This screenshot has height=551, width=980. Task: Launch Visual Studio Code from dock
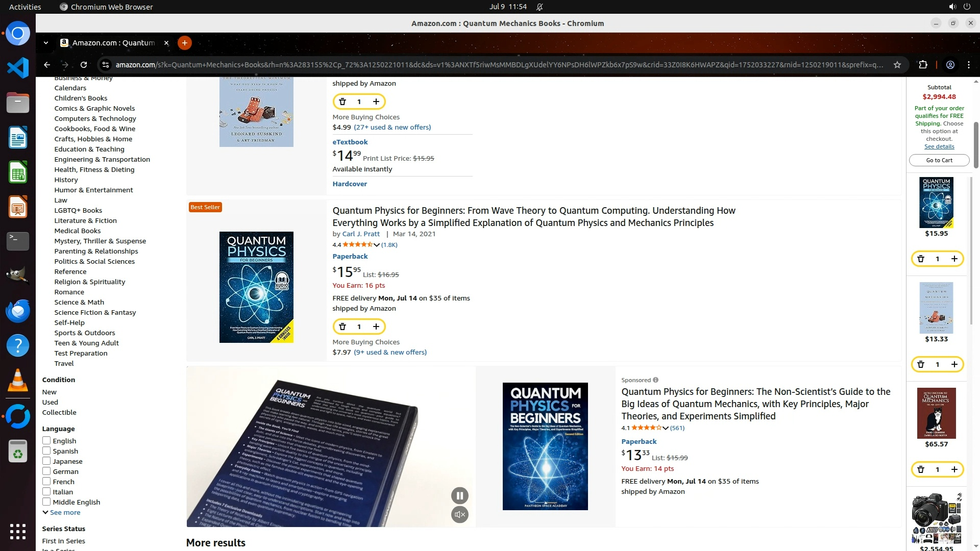pos(18,68)
